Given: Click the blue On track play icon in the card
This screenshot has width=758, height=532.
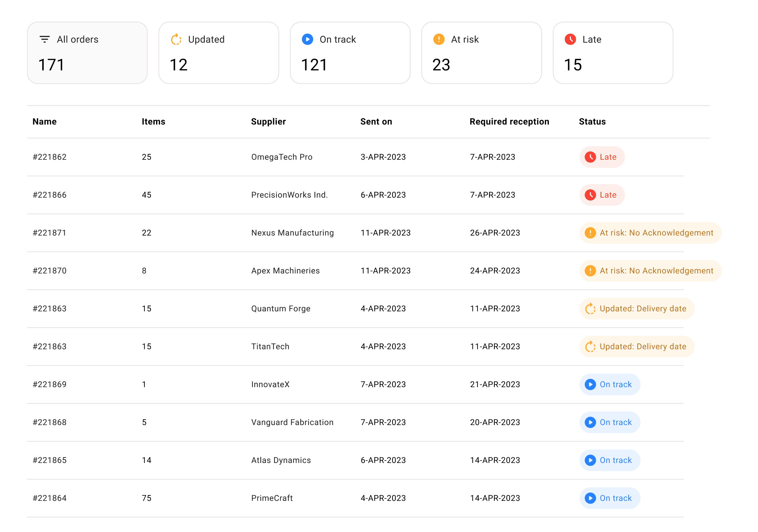Looking at the screenshot, I should [307, 39].
